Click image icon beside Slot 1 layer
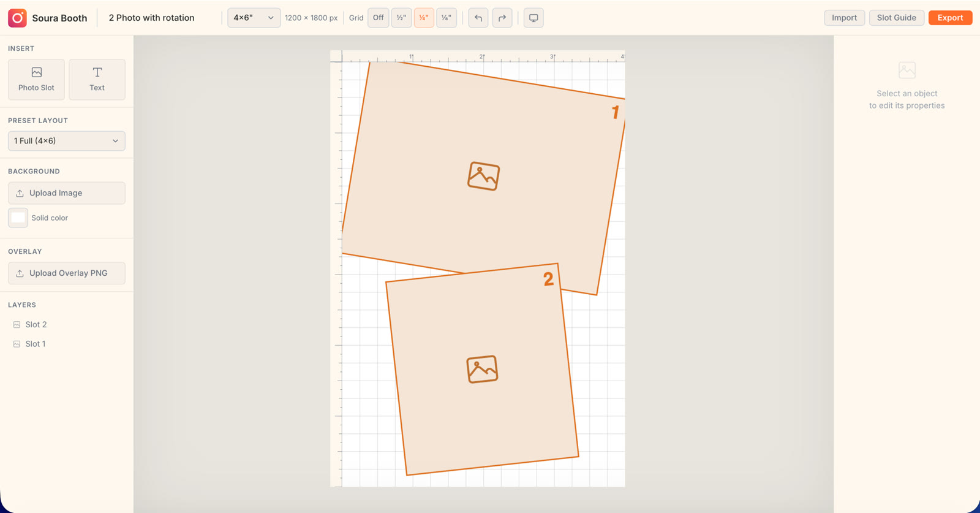 click(x=17, y=344)
